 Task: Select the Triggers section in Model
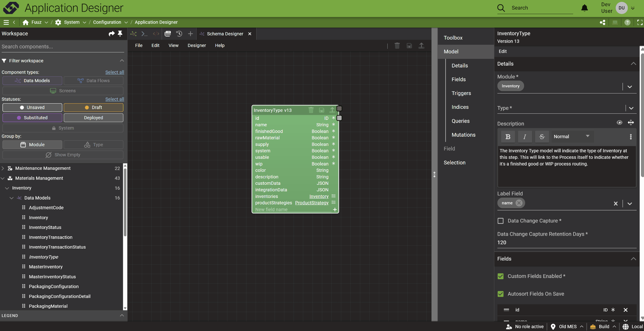point(461,93)
